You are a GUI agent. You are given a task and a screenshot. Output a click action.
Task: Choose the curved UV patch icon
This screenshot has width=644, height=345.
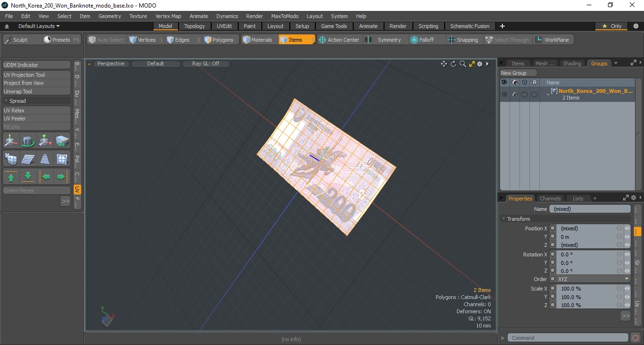tap(11, 159)
